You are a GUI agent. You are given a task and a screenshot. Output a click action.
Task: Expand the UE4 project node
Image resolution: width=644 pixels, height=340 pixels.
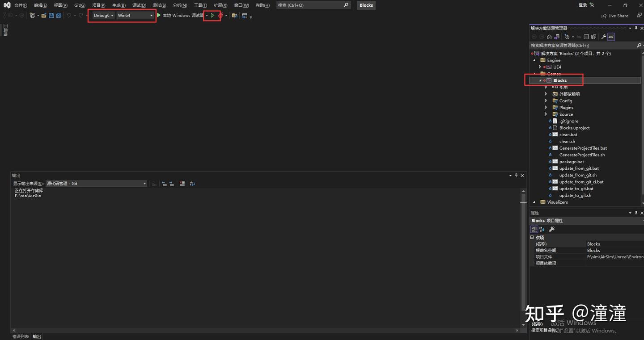point(540,67)
